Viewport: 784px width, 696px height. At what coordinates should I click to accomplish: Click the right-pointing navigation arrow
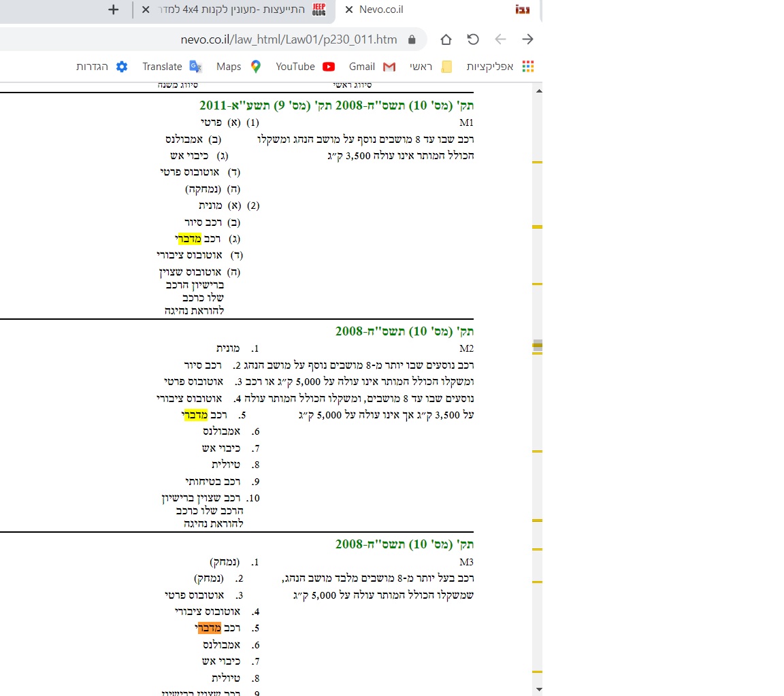pos(527,39)
